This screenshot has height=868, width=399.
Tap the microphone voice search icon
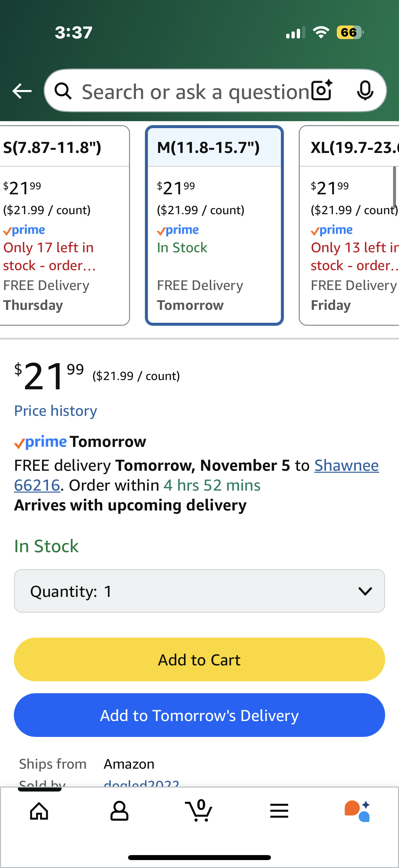point(365,91)
